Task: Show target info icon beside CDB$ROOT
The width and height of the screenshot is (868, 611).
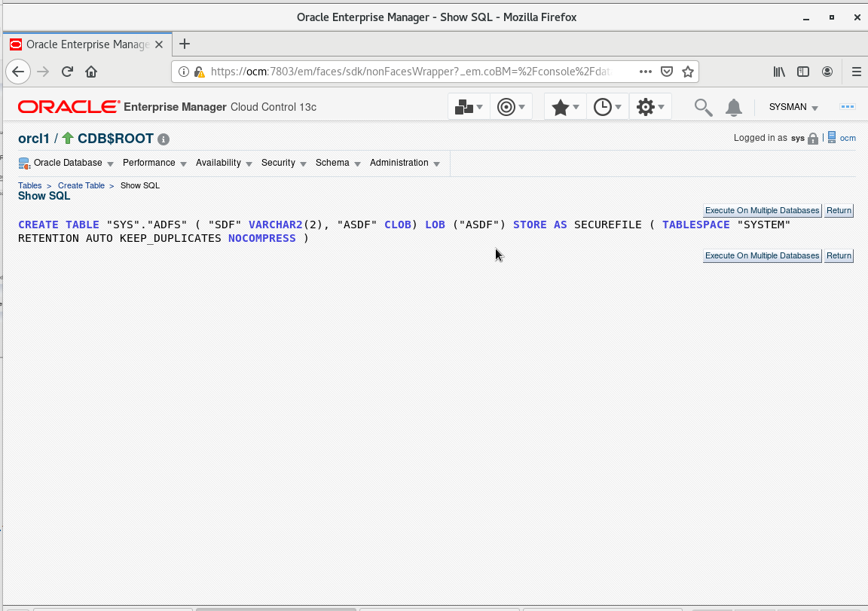Action: (164, 139)
